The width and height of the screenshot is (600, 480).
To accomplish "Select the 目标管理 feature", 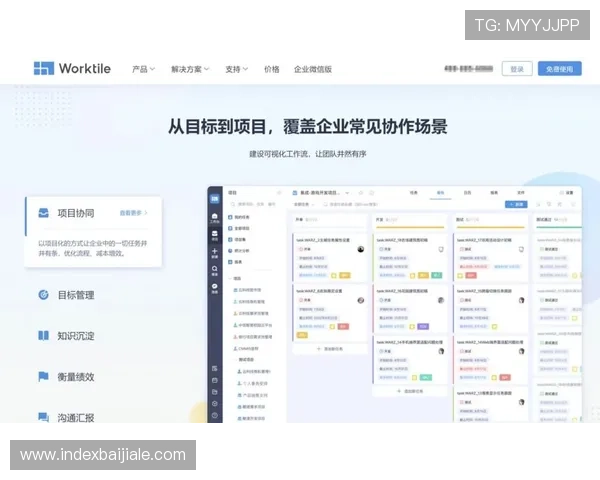I will tap(67, 295).
